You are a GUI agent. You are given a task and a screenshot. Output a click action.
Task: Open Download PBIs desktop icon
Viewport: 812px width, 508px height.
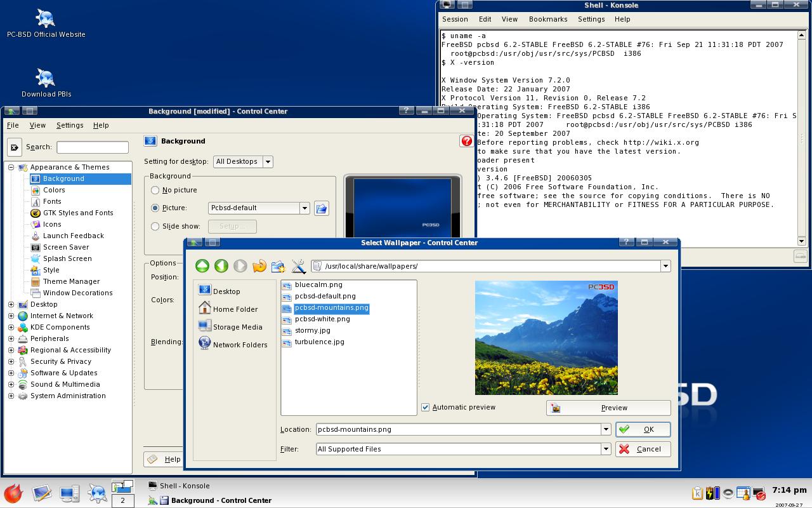coord(46,83)
